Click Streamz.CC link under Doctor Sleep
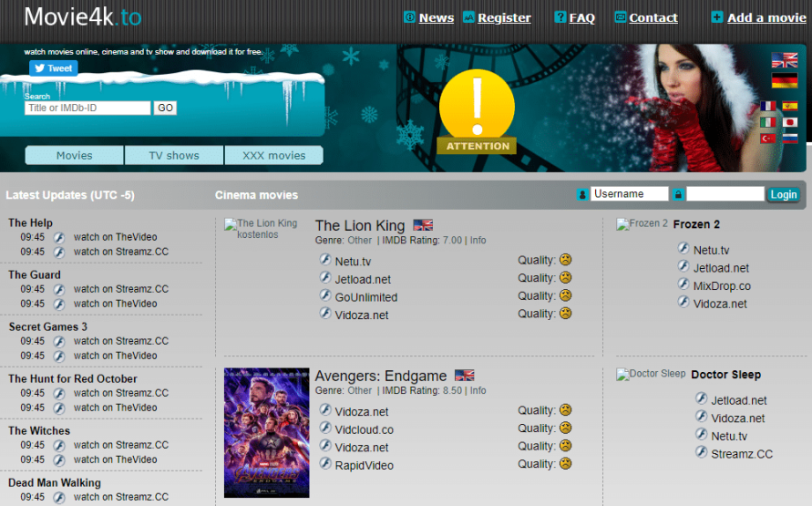The image size is (812, 506). (x=742, y=454)
